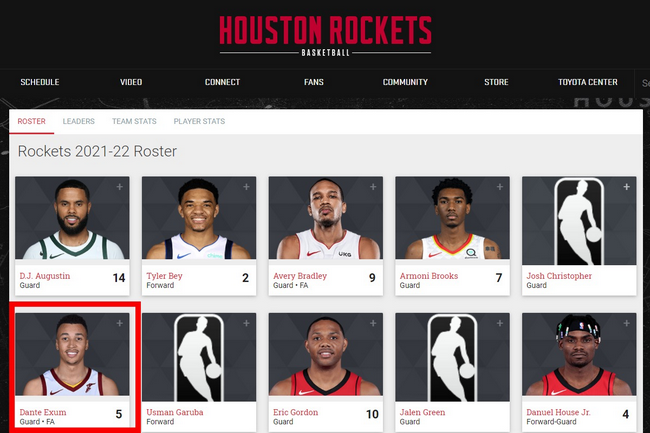Open Jalen Green's player link
This screenshot has height=433, width=650.
[x=422, y=412]
